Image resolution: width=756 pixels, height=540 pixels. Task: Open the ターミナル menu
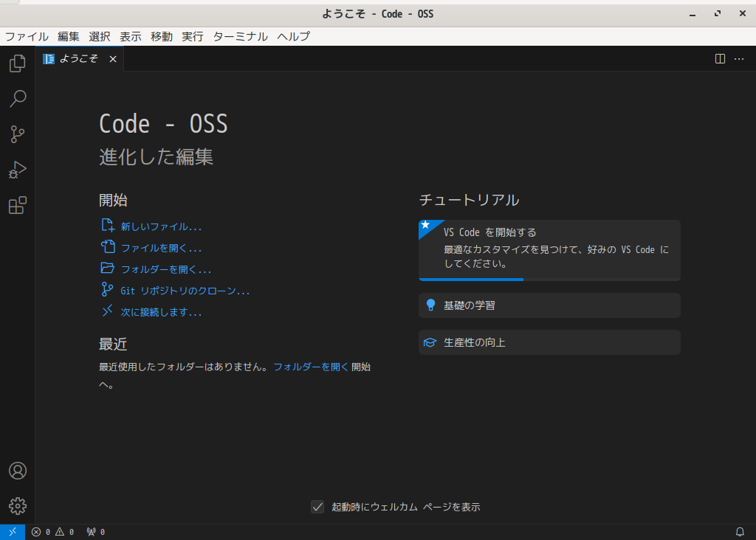click(x=240, y=37)
